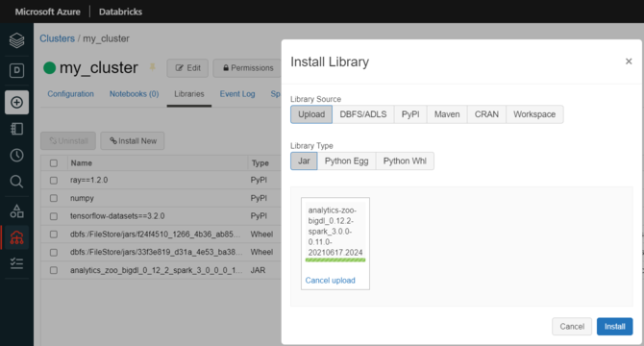This screenshot has height=346, width=644.
Task: Click analytics_zoo_bigdl JAR library name
Action: coord(156,270)
